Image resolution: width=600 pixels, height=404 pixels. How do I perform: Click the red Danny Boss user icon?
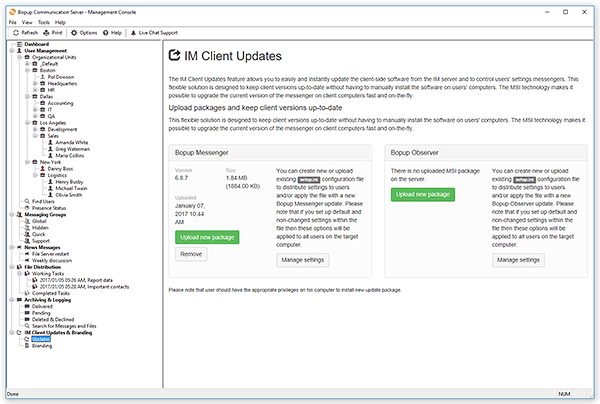[42, 168]
